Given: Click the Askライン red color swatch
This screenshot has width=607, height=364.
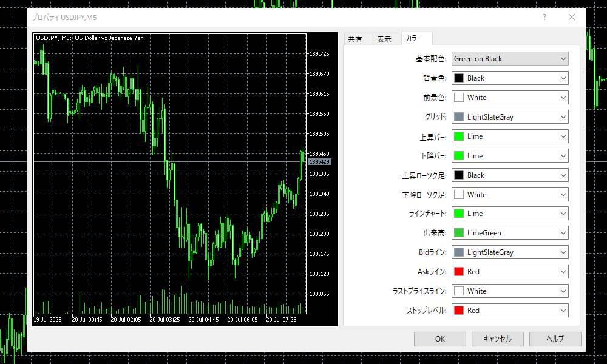Looking at the screenshot, I should point(459,272).
